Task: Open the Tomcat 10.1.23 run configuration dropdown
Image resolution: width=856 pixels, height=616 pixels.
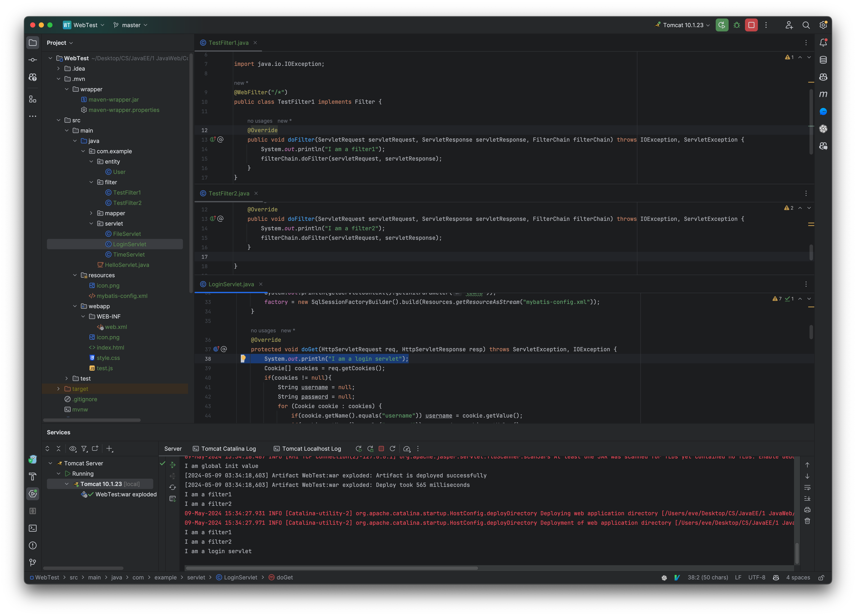Action: click(683, 25)
